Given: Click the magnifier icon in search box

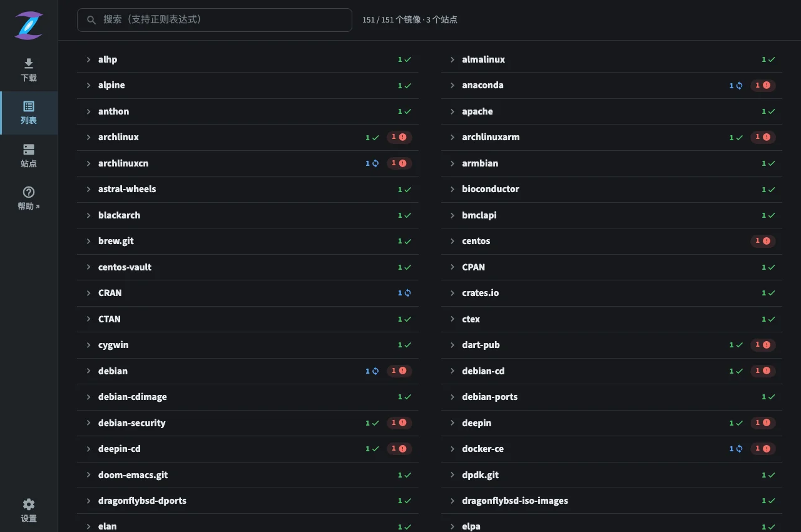Looking at the screenshot, I should [x=92, y=19].
